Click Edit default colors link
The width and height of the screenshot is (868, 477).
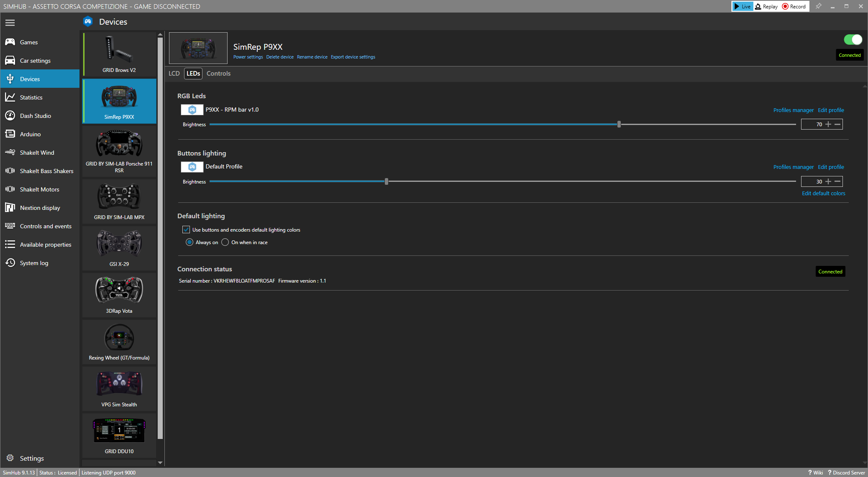[x=823, y=193]
